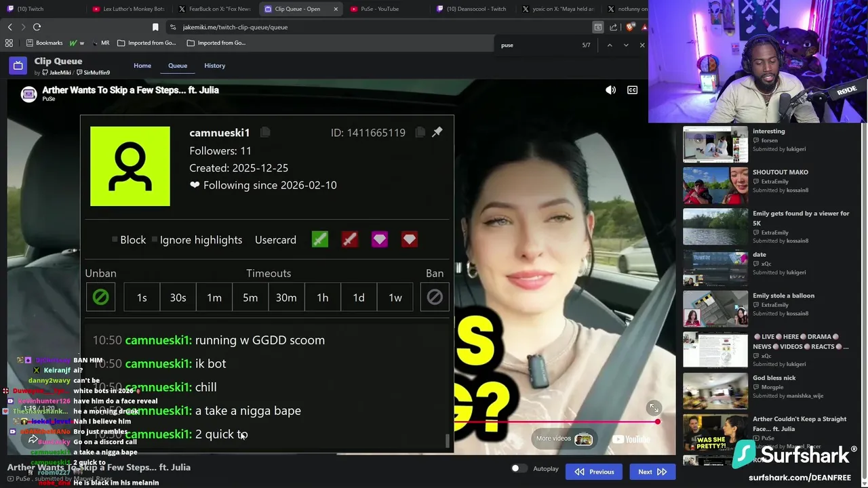This screenshot has width=868, height=488.
Task: Close the Clip Queue browser tab
Action: point(336,9)
